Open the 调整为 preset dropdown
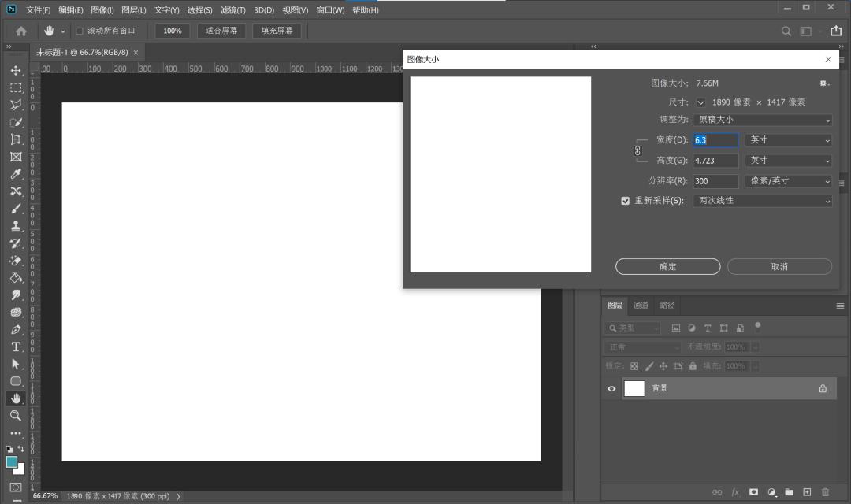851x504 pixels. (x=762, y=120)
